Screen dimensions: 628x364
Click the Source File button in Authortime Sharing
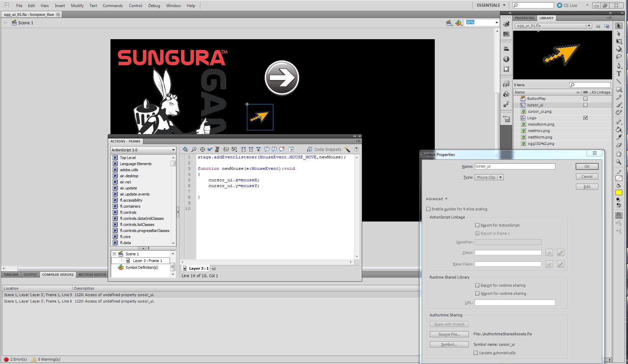(x=449, y=334)
